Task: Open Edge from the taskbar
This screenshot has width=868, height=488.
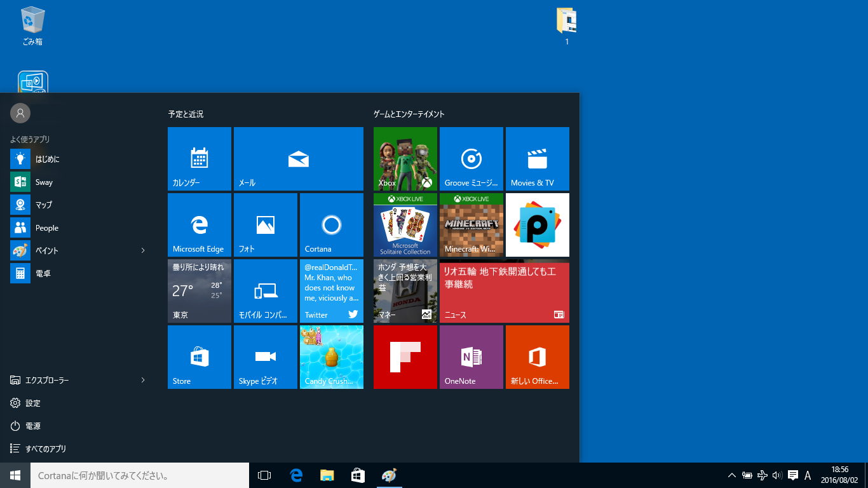Action: point(296,475)
